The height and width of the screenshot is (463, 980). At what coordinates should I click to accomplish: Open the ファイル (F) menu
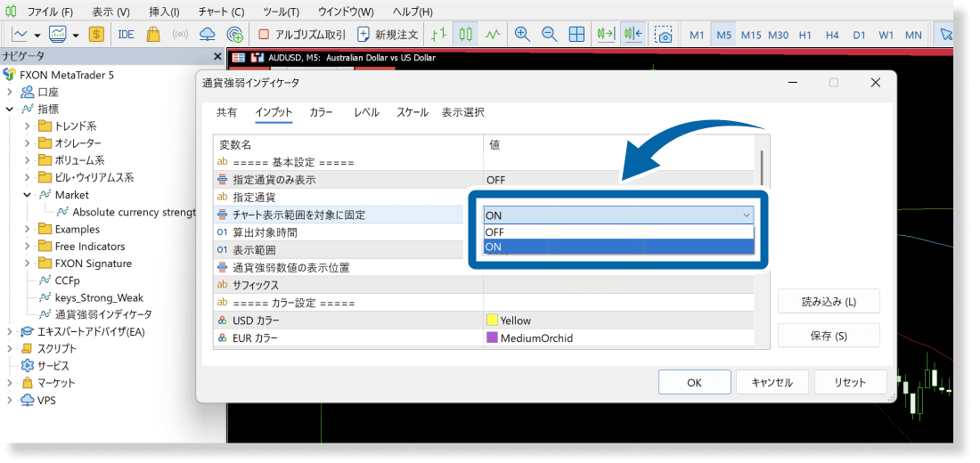tap(50, 12)
